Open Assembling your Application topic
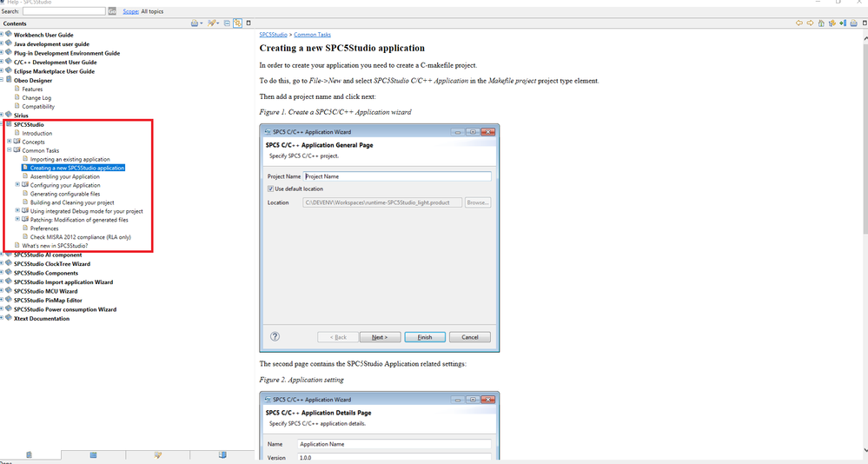Viewport: 868px width, 464px height. coord(65,176)
